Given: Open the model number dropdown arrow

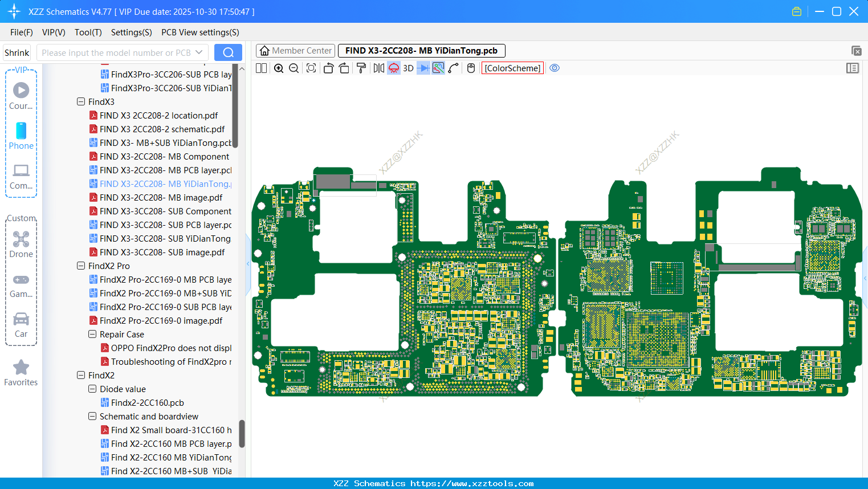Looking at the screenshot, I should (199, 52).
